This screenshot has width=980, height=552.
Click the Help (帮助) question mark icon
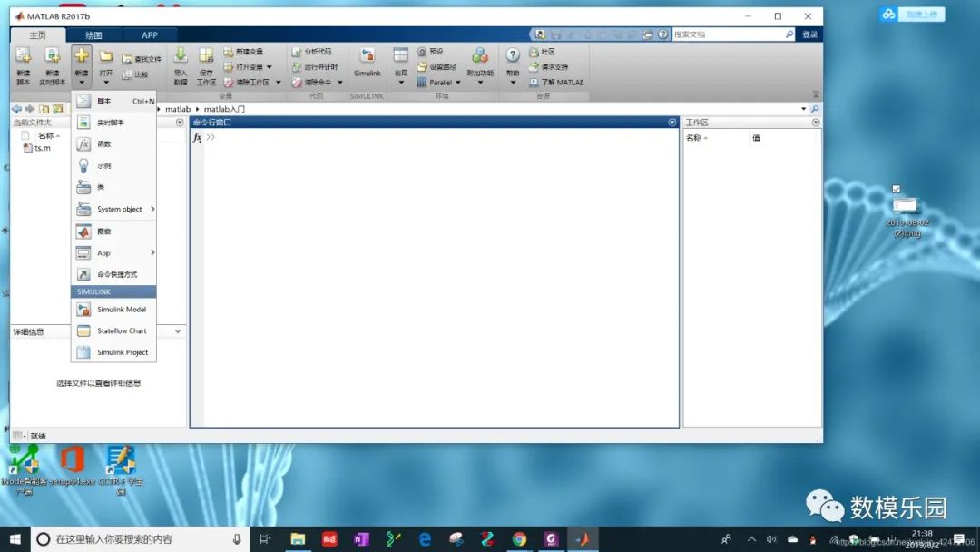[513, 55]
